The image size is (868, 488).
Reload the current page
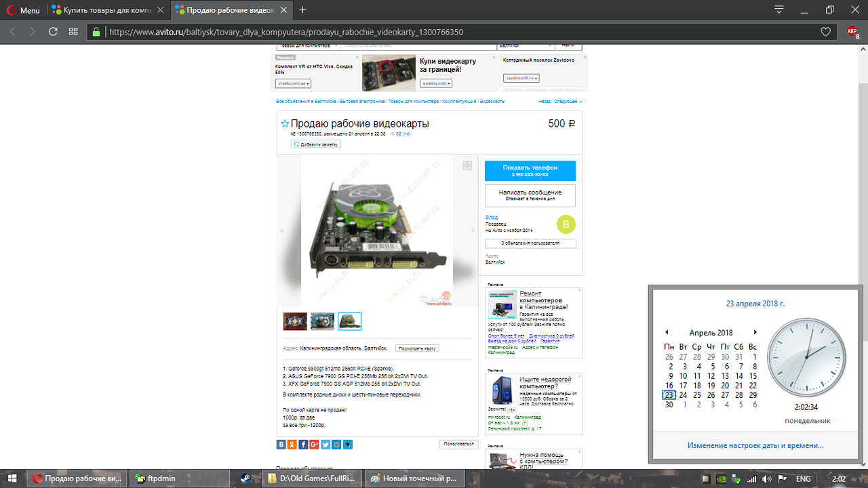click(x=53, y=32)
